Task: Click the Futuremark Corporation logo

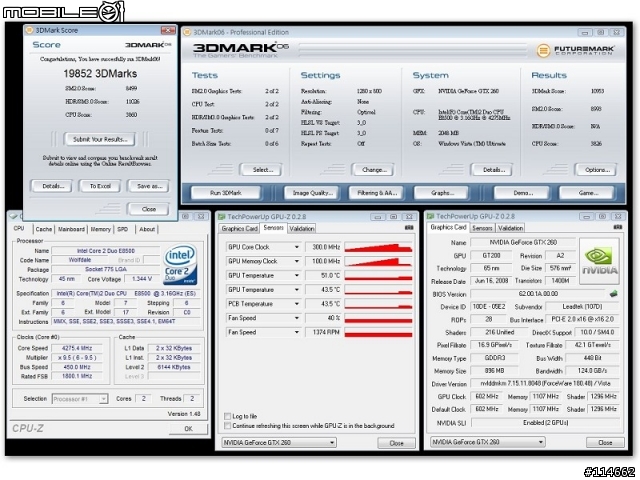Action: tap(576, 50)
